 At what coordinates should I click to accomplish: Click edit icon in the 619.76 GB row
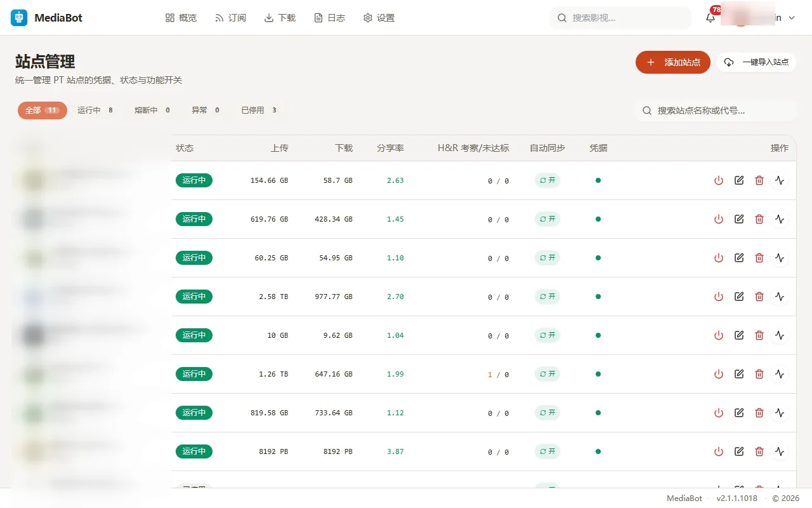[x=739, y=219]
